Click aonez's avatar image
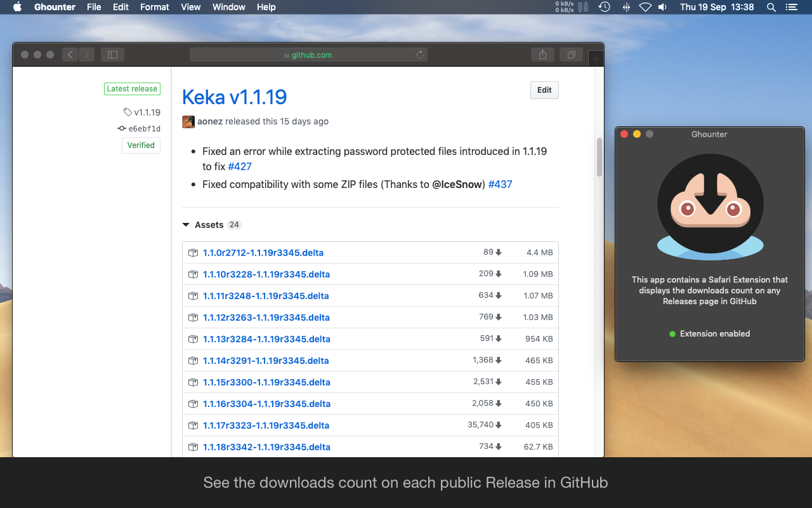Viewport: 812px width, 508px height. click(188, 121)
